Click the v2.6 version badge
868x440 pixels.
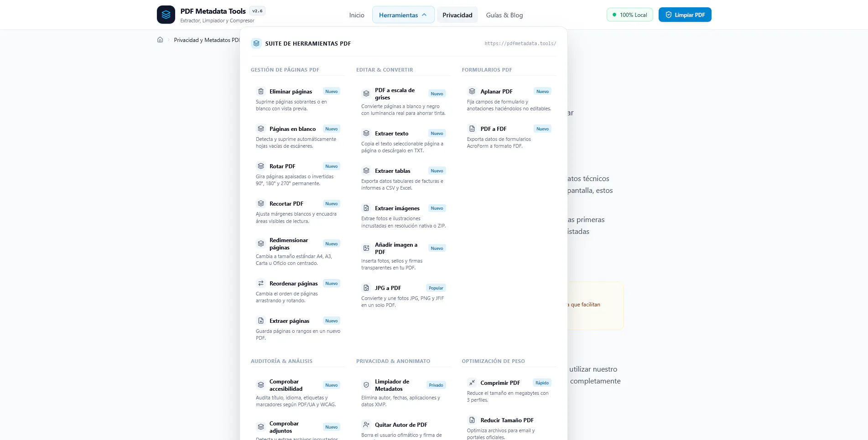coord(257,11)
